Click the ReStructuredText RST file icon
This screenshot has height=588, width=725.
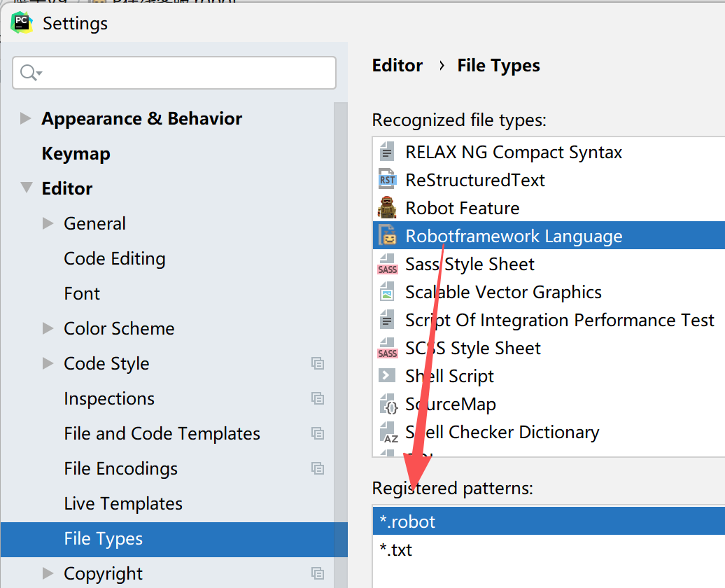[387, 179]
